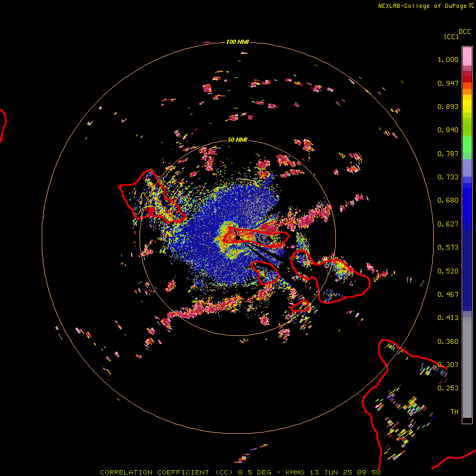
Task: Click the 0.627 scale value
Action: coord(448,224)
